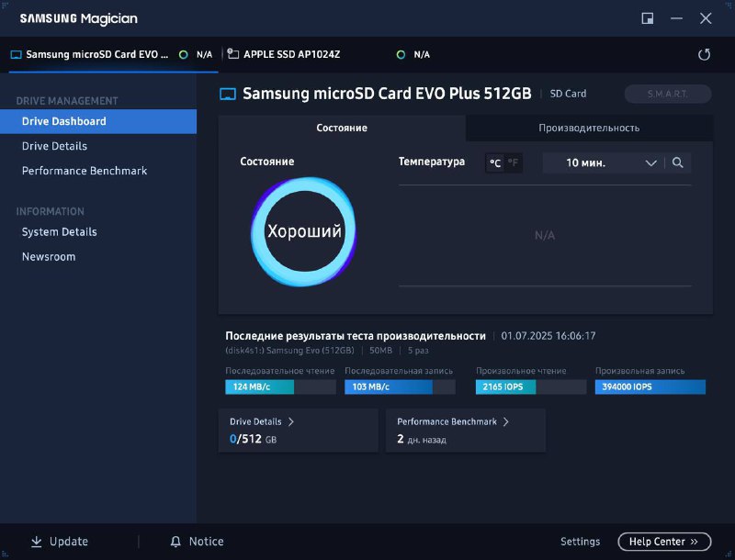Click the Help Center button
The width and height of the screenshot is (735, 560).
click(664, 542)
